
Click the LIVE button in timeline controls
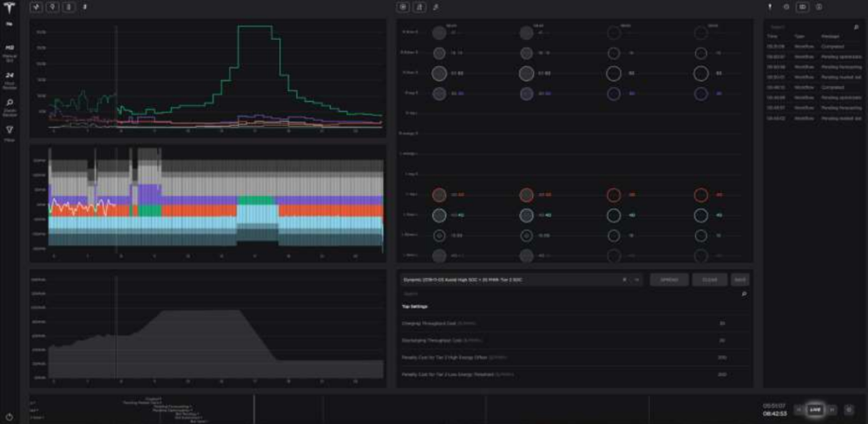click(815, 409)
